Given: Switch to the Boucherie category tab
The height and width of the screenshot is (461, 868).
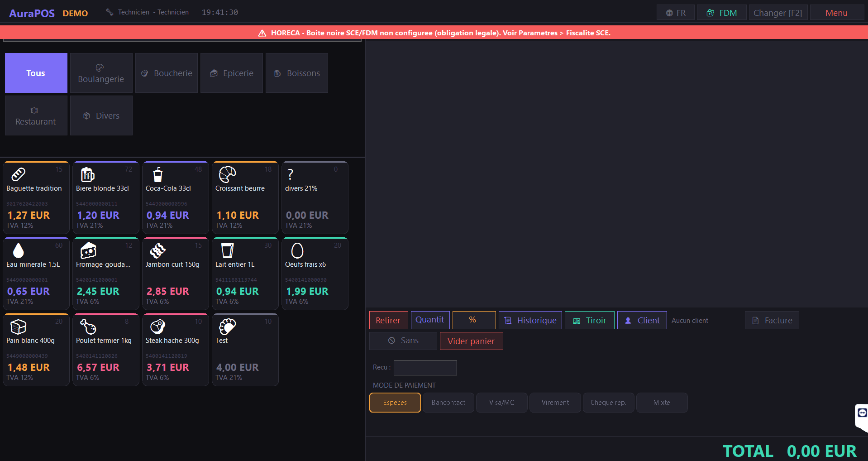Looking at the screenshot, I should pos(167,73).
